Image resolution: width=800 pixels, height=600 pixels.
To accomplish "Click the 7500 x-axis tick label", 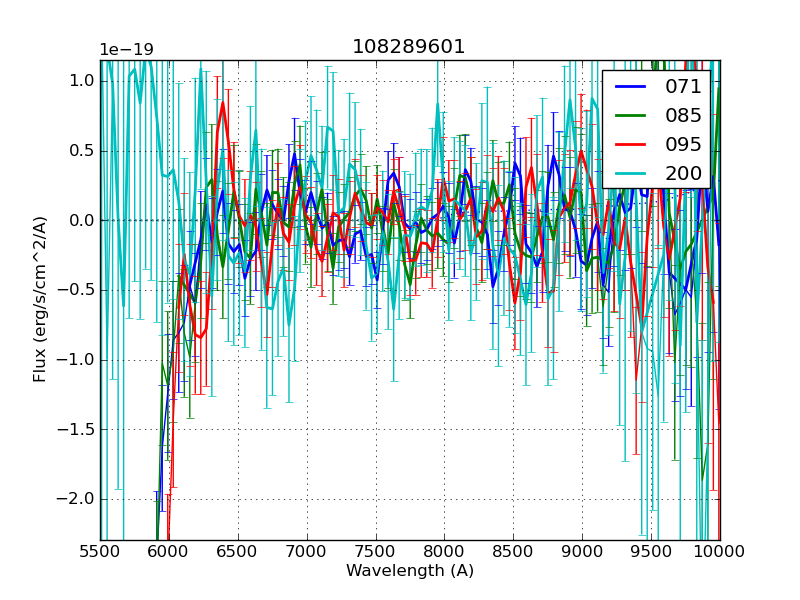I will click(x=376, y=551).
